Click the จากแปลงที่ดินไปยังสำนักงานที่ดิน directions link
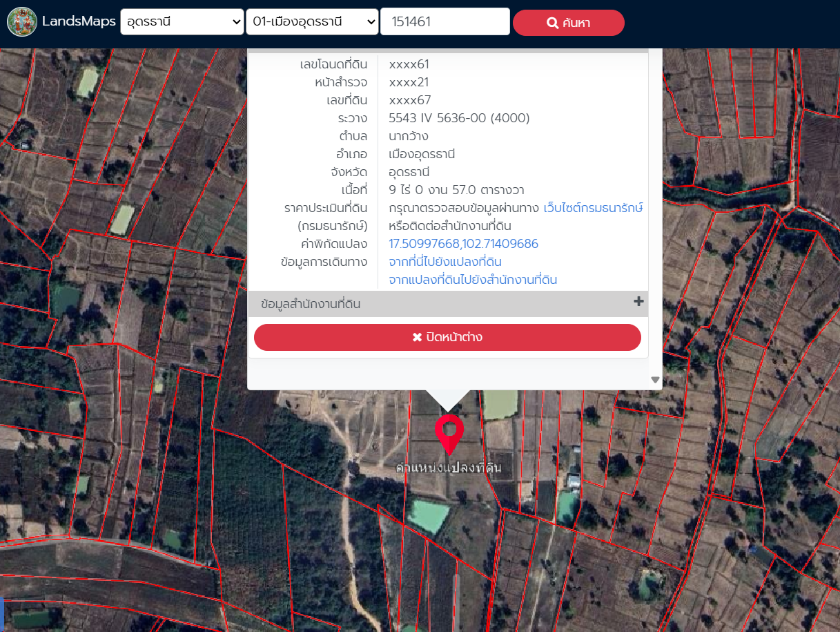Screen dimensions: 840x632 click(472, 280)
